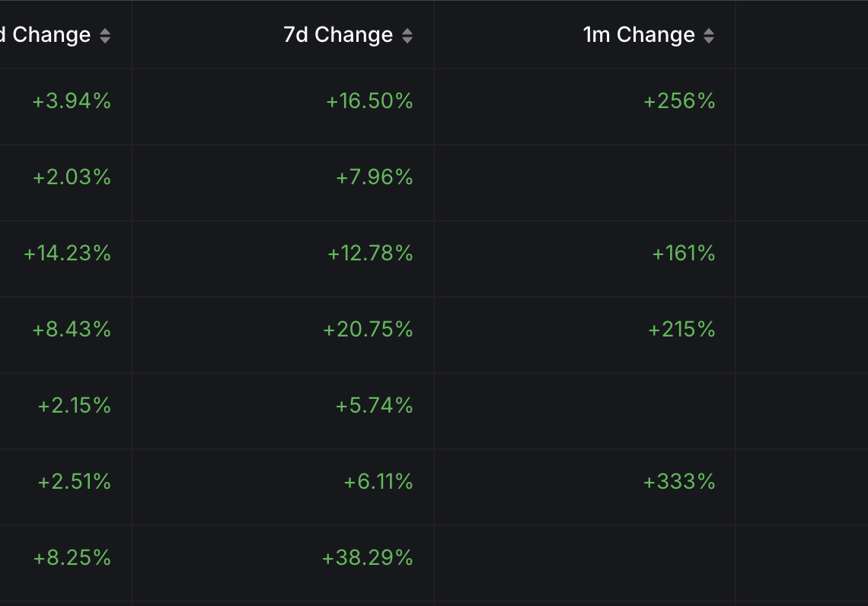Viewport: 868px width, 606px height.
Task: Click the leftmost partially visible Change header text
Action: 47,35
